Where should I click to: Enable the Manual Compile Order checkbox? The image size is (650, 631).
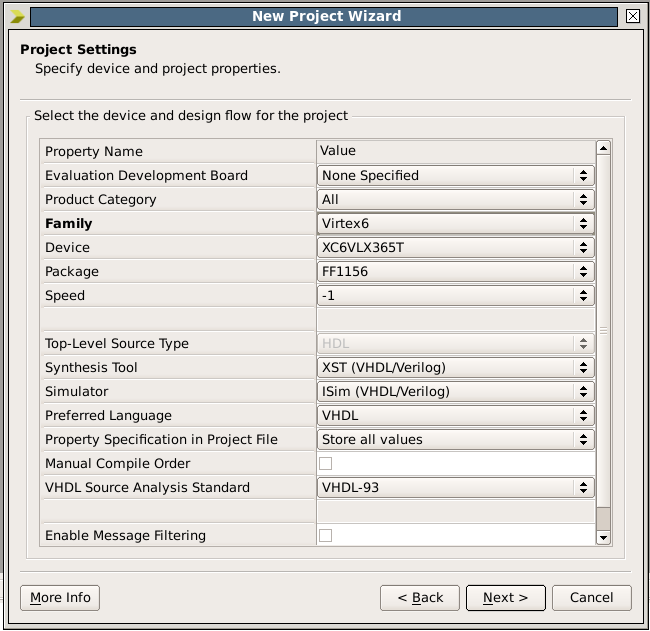point(325,464)
